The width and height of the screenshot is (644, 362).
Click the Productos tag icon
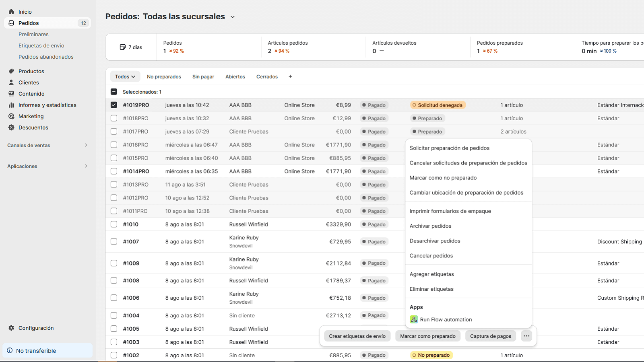[x=11, y=71]
